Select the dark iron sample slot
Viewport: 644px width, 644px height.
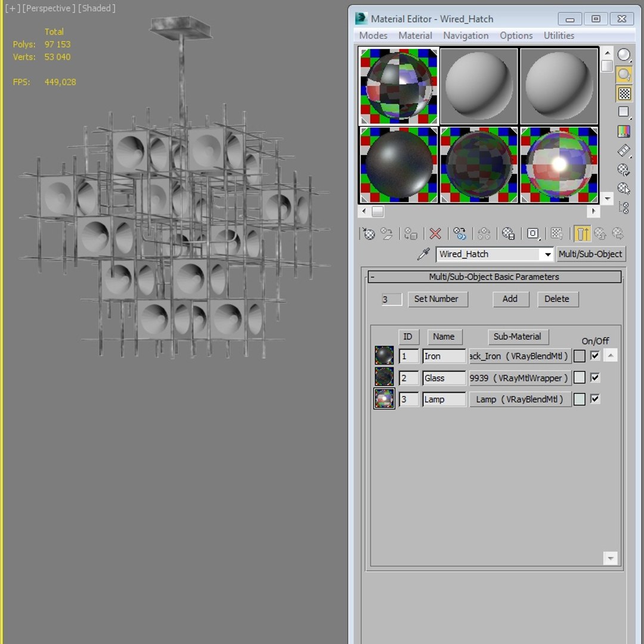point(399,165)
